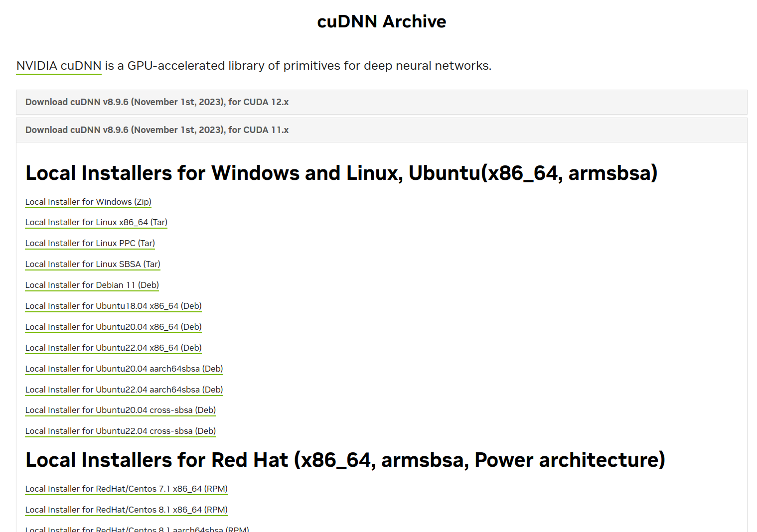Download Local Installer for Linux SBSA (Tar)

click(x=93, y=264)
